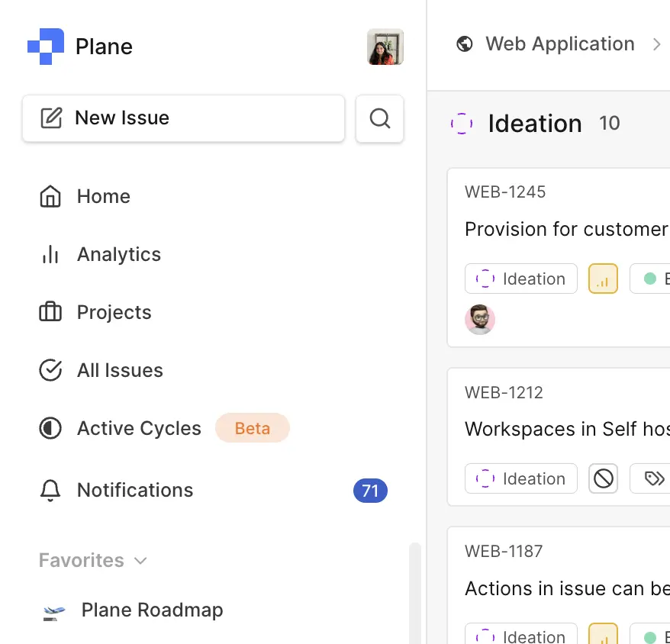
Task: Click the 71 unread notifications badge
Action: [x=370, y=491]
